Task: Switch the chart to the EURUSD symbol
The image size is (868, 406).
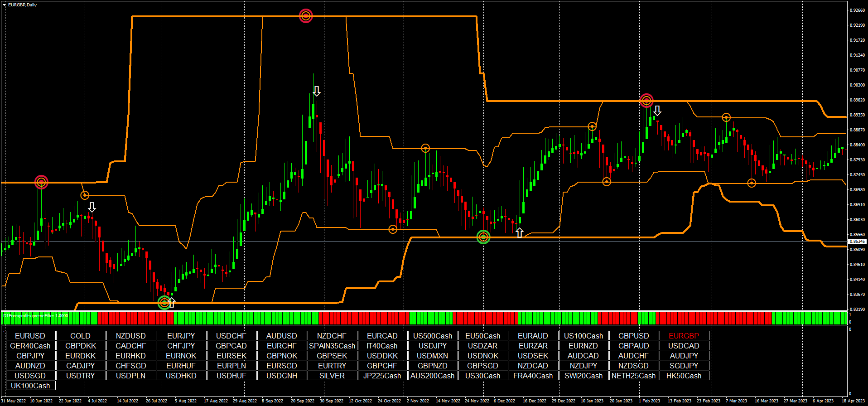Action: 30,336
